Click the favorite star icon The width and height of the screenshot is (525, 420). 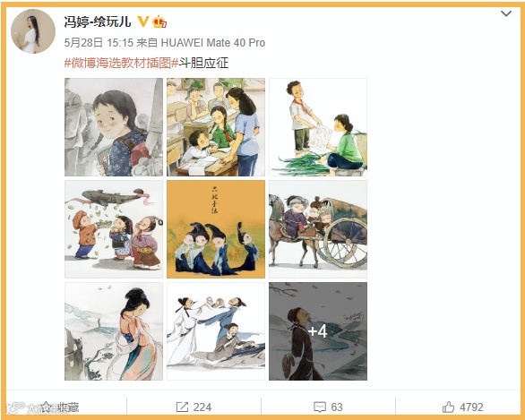[x=47, y=407]
